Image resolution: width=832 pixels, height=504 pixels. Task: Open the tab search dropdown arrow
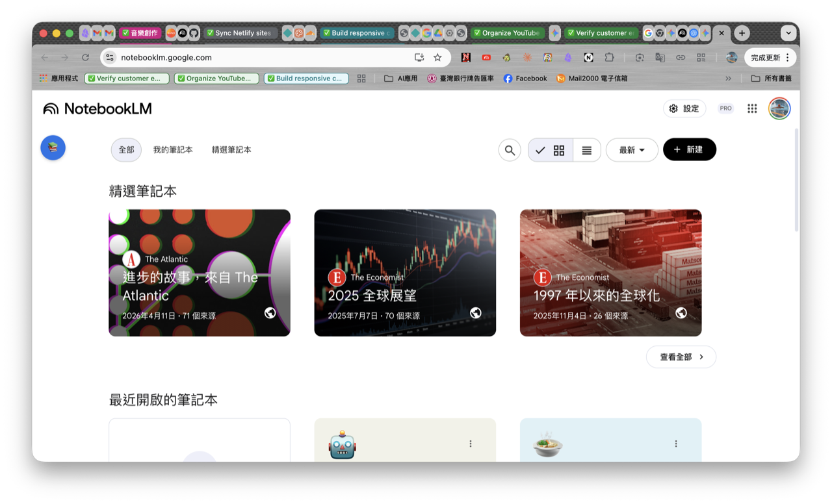(788, 33)
